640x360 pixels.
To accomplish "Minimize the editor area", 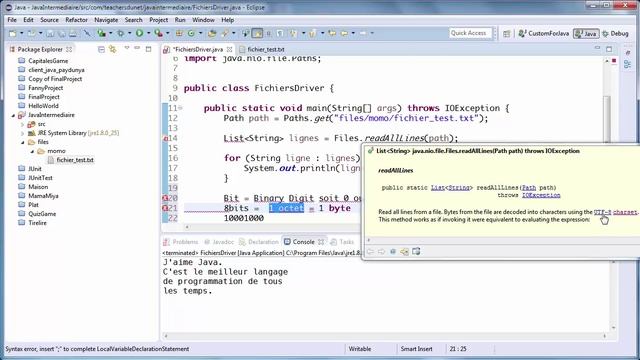I will tap(597, 49).
